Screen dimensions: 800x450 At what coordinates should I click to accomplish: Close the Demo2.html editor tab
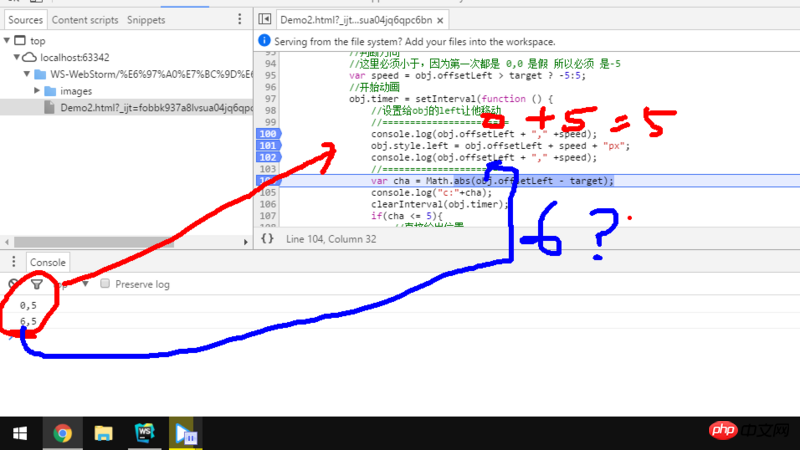[x=440, y=20]
